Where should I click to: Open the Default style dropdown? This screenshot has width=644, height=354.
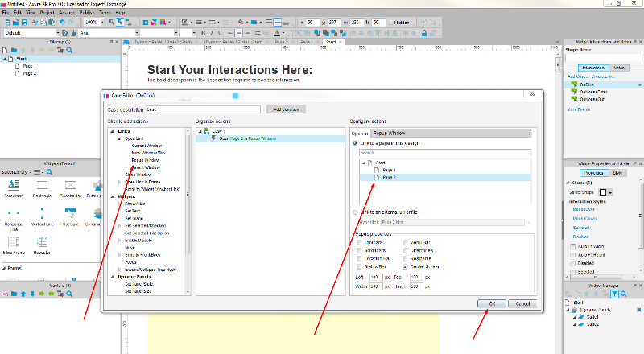click(x=58, y=33)
